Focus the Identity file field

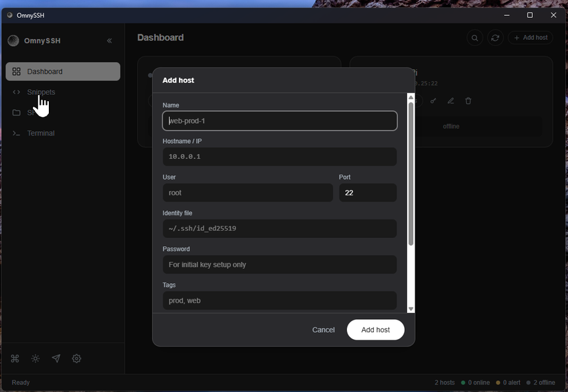click(280, 228)
